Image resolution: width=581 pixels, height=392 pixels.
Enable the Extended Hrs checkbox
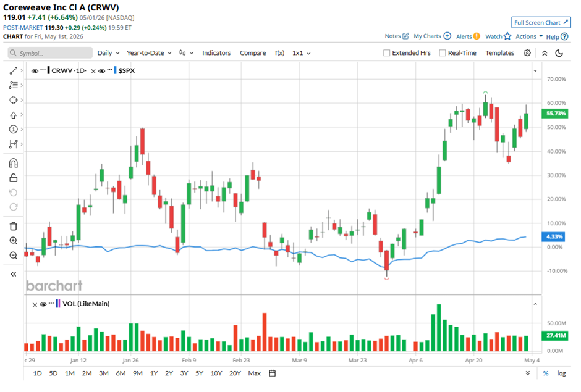point(386,53)
